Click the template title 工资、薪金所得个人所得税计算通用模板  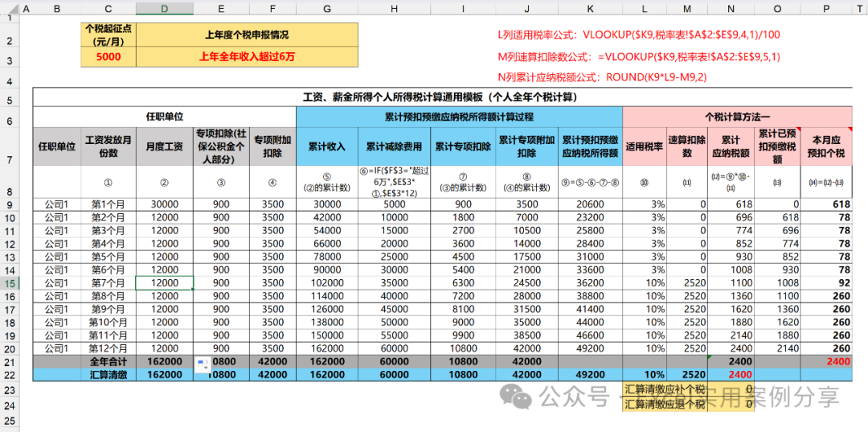[442, 97]
